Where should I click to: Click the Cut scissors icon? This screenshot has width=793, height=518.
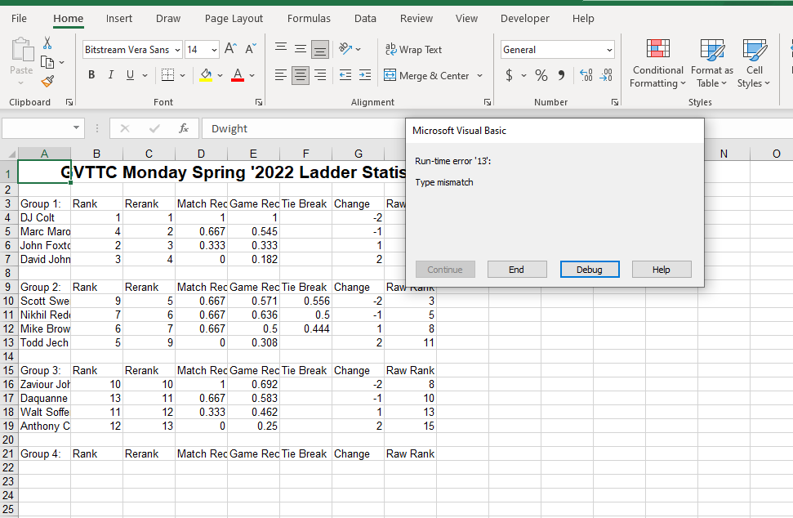tap(47, 43)
